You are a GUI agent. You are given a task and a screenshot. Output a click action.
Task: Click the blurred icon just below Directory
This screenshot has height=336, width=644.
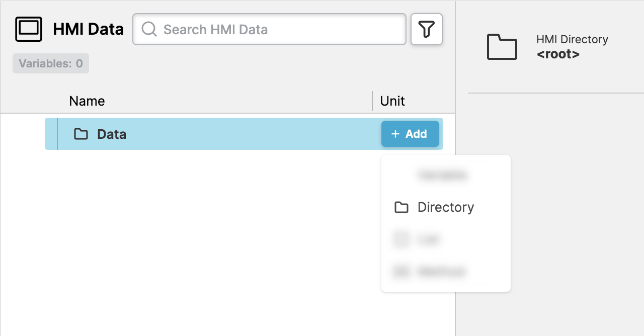click(x=401, y=239)
